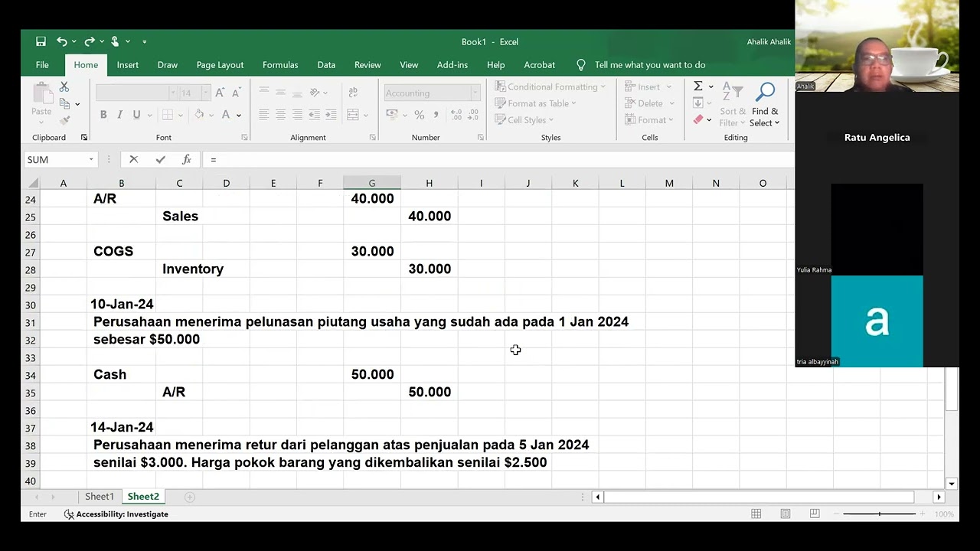
Task: Middle align cell contents
Action: click(280, 93)
